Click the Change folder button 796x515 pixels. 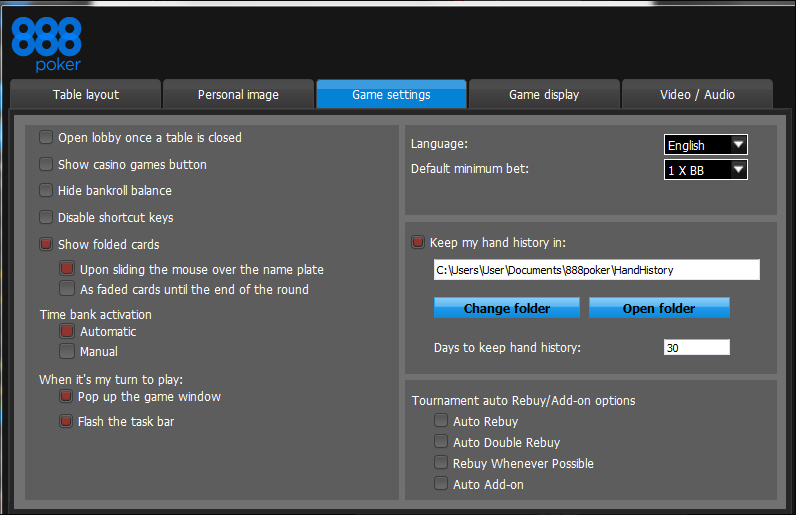click(507, 308)
